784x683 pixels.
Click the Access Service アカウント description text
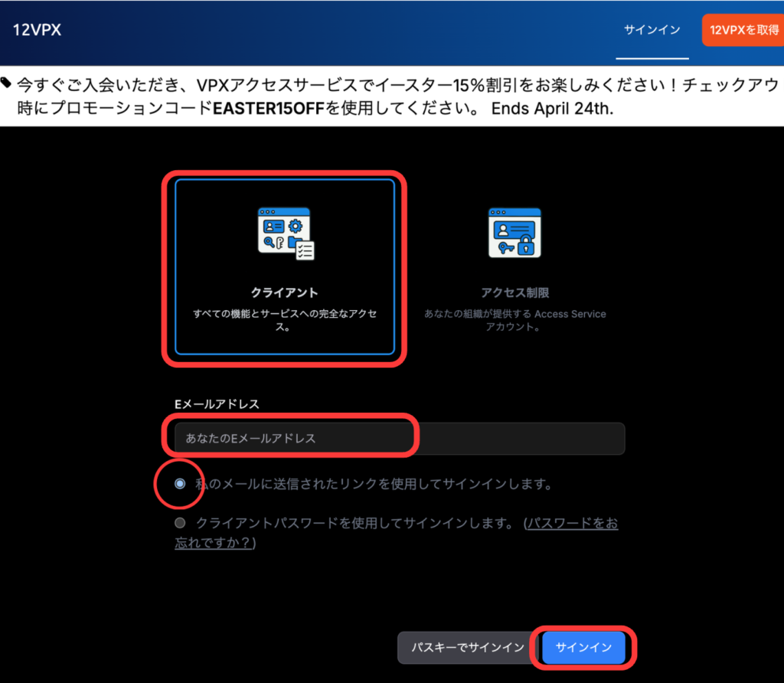coord(514,321)
